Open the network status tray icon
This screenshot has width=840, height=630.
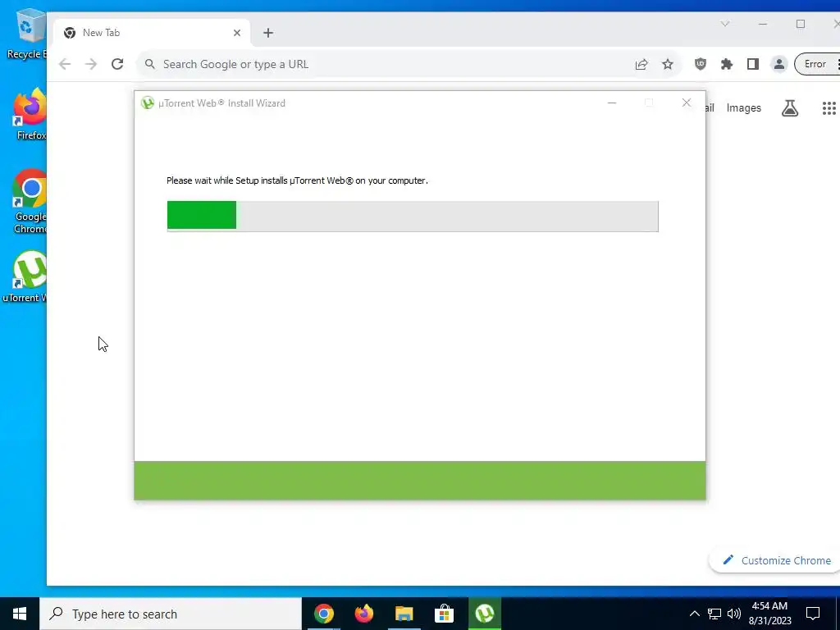click(714, 614)
